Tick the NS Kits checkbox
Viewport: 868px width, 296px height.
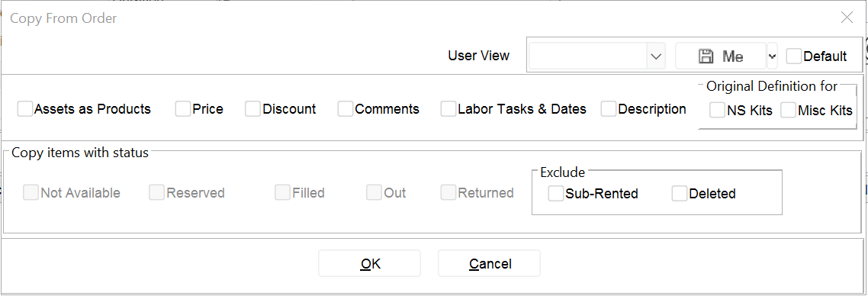point(718,110)
